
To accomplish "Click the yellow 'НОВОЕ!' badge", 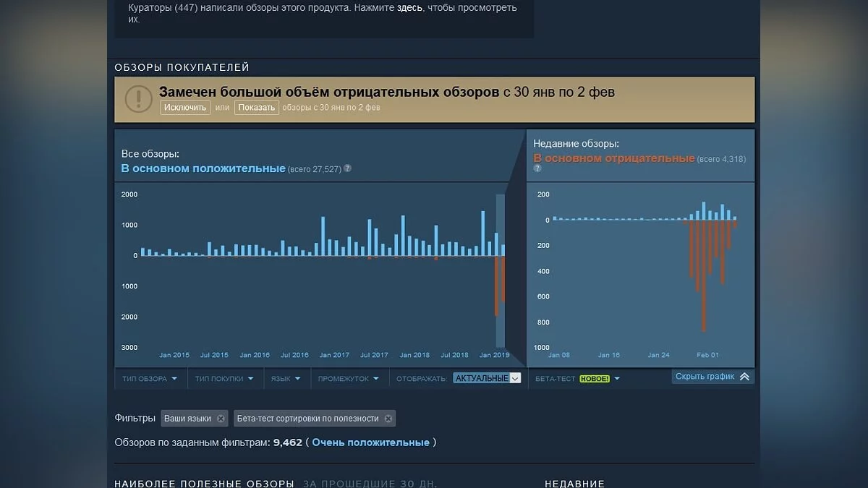I will [595, 379].
